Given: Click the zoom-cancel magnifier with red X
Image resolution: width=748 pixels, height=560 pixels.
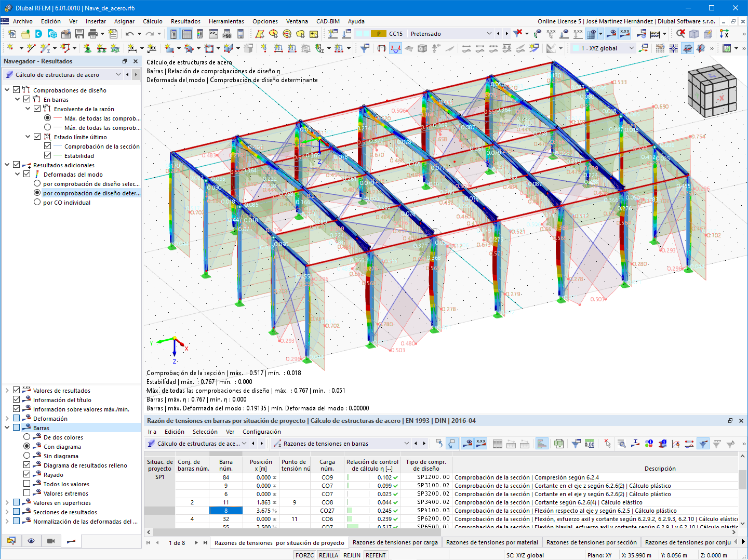Looking at the screenshot, I should click(680, 34).
